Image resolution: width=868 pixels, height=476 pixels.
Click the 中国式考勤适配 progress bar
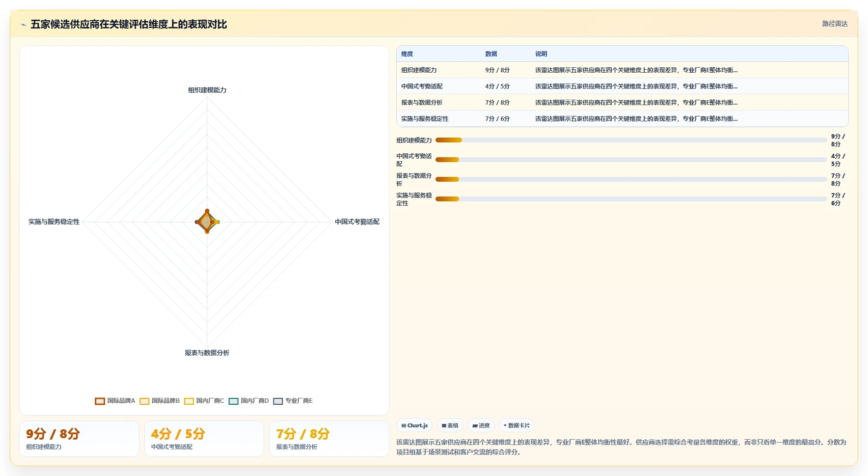[x=631, y=160]
